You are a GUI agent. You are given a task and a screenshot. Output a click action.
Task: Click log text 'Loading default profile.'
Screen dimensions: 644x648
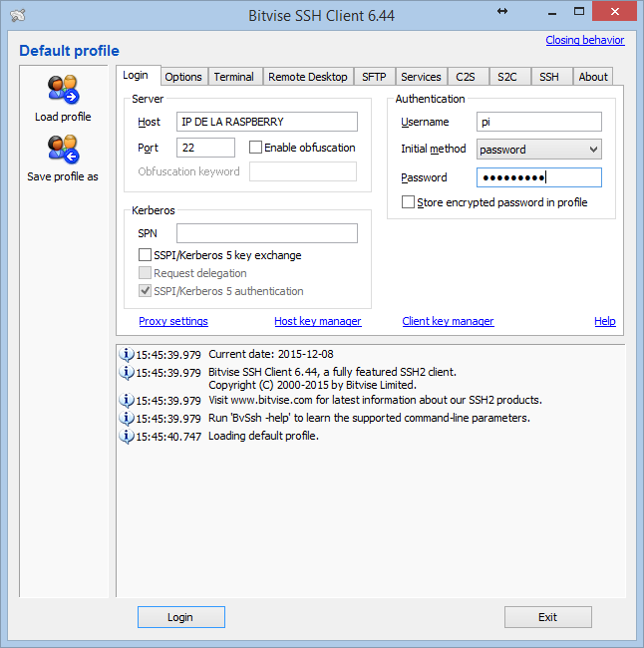263,436
